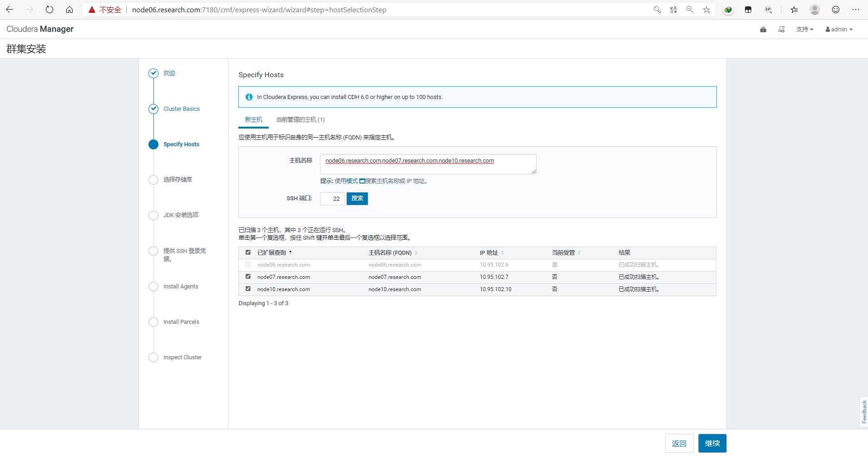This screenshot has width=868, height=456.
Task: Open the 支持 support dropdown menu
Action: 804,30
